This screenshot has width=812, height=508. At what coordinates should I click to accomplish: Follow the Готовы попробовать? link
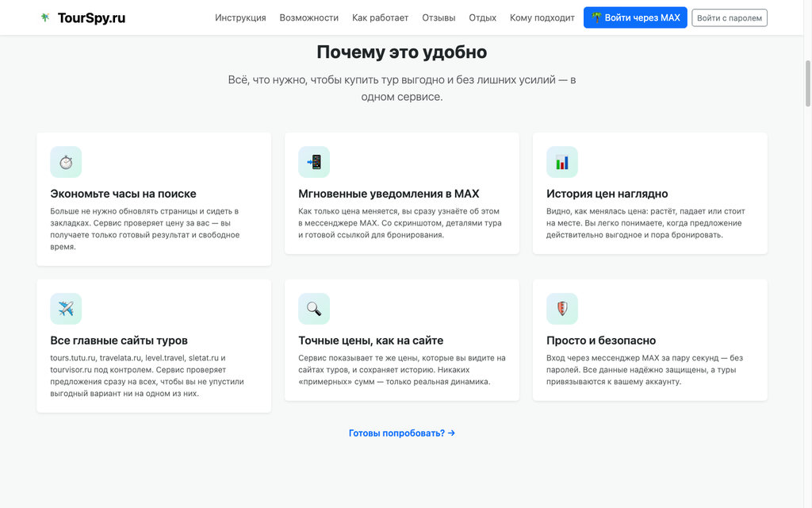[x=402, y=433]
